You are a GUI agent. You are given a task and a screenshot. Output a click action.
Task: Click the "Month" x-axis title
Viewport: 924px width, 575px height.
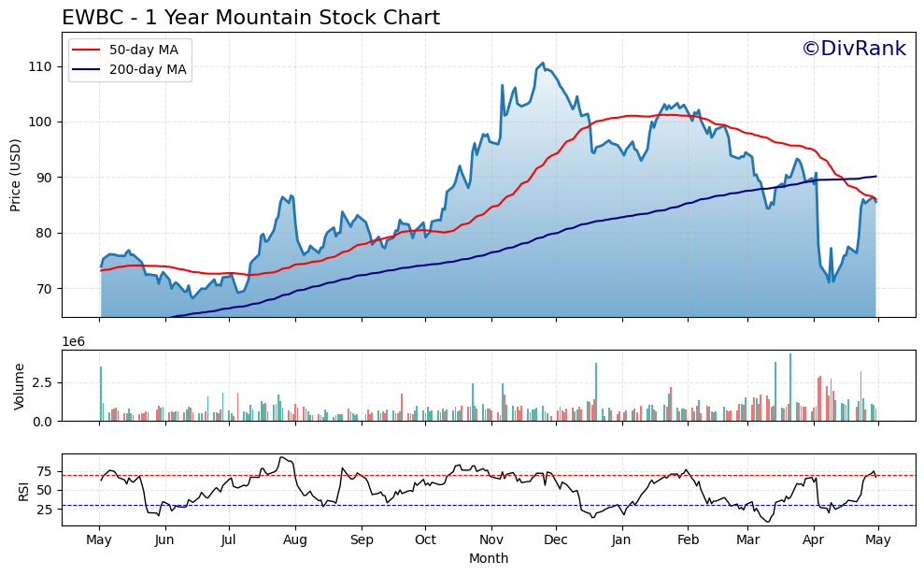click(x=489, y=558)
